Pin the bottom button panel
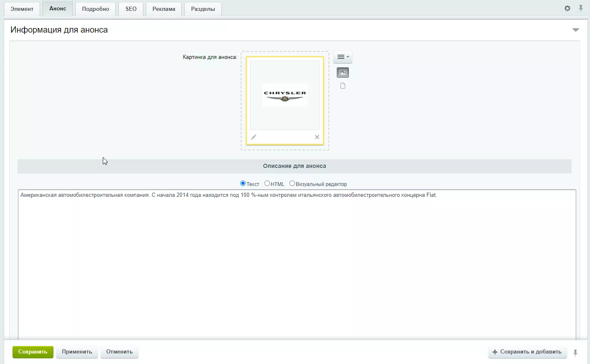590x364 pixels. [x=575, y=353]
